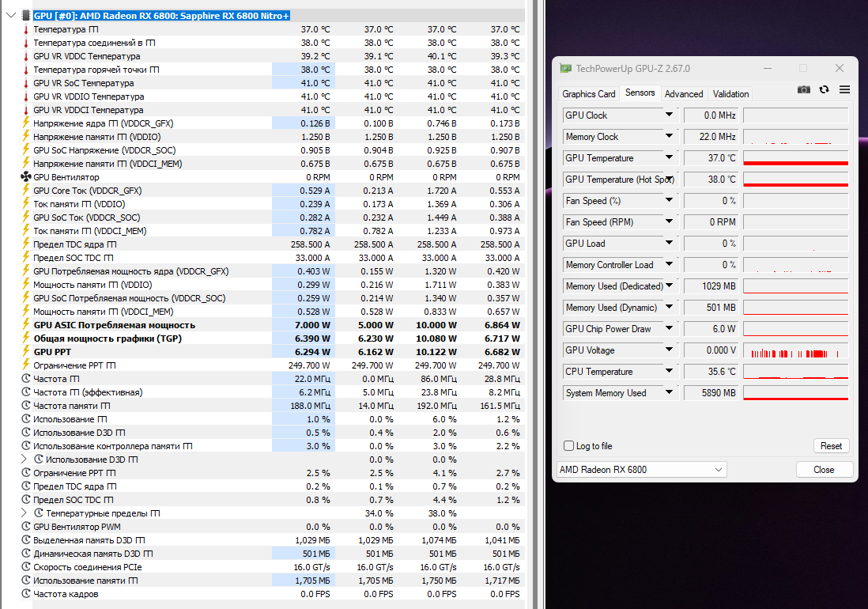Click thermometer icon of Температура ГП row
868x609 pixels.
pos(25,29)
